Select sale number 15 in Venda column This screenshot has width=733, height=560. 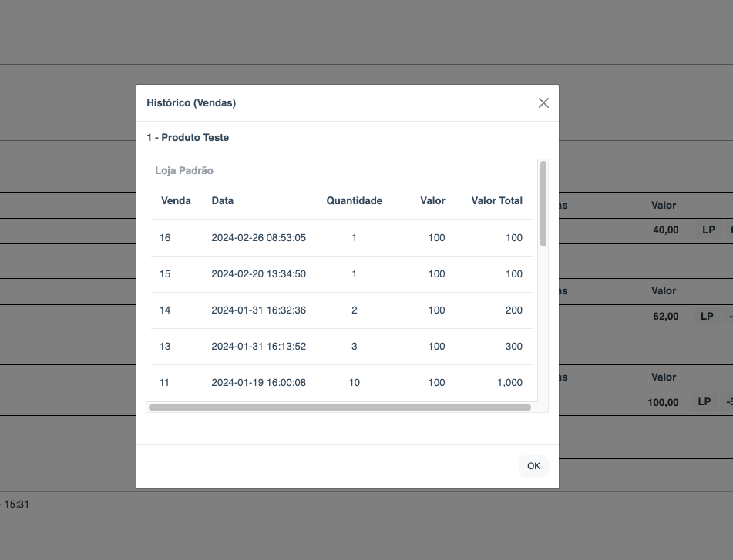[x=165, y=274]
